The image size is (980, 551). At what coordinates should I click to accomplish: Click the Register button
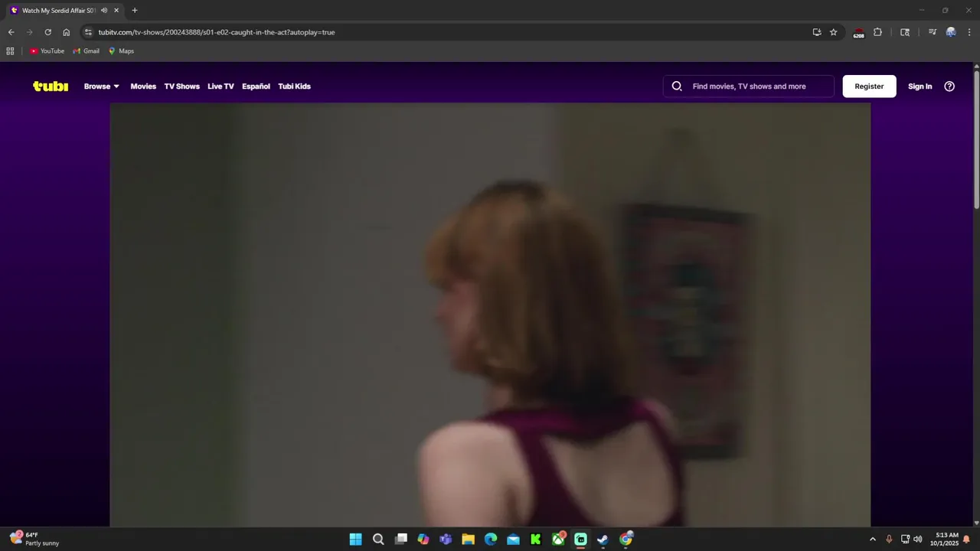(869, 86)
